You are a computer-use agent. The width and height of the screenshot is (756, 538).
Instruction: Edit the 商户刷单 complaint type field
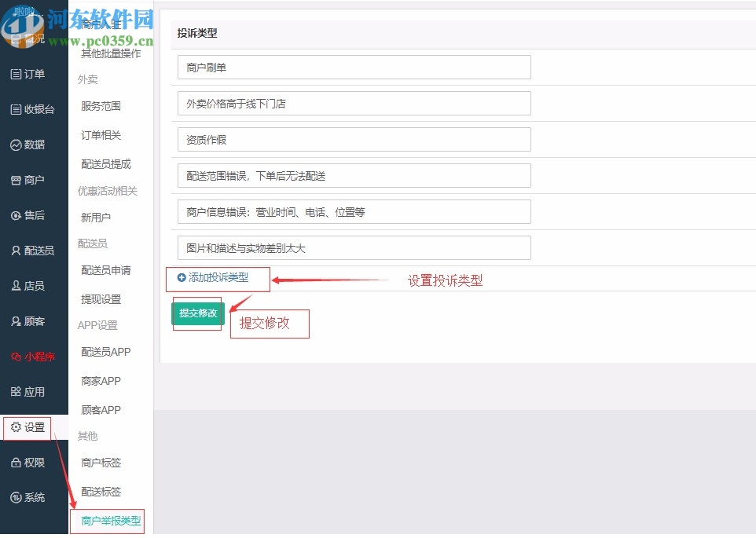coord(353,68)
